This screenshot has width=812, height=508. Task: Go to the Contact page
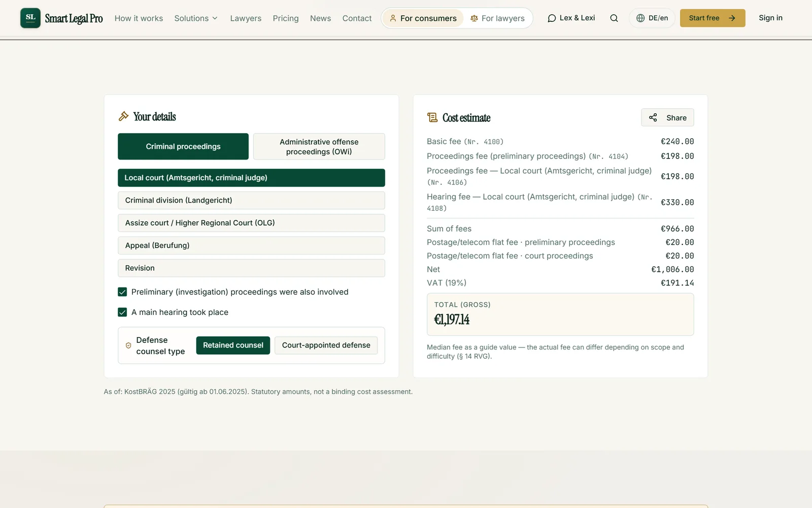point(357,18)
